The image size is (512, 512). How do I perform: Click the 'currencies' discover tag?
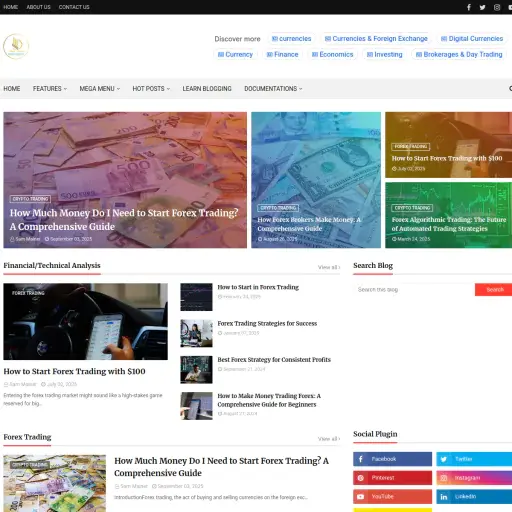point(291,39)
